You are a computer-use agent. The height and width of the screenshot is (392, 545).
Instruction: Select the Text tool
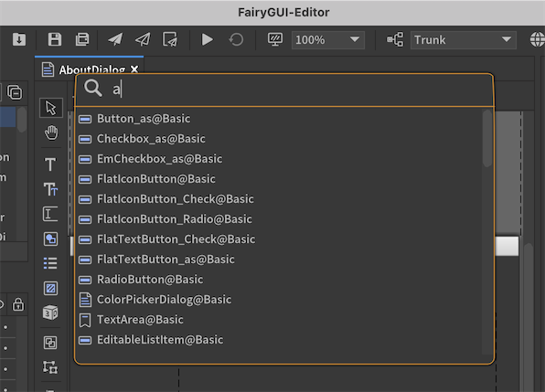click(x=50, y=164)
